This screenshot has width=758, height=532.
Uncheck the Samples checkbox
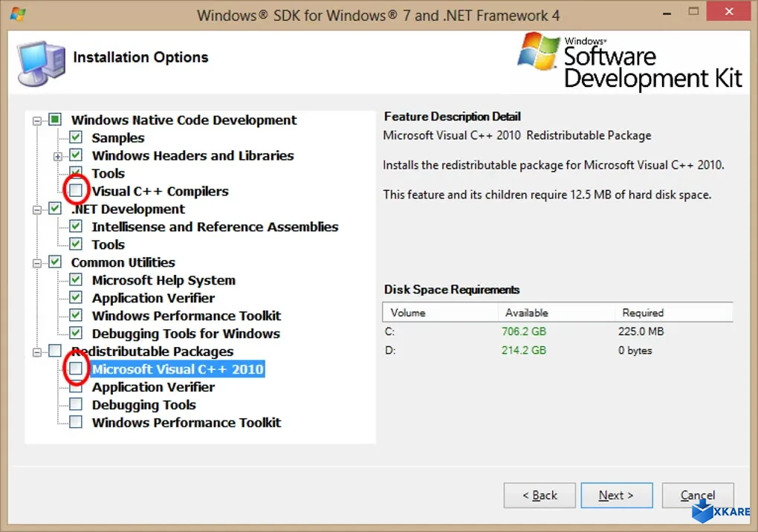click(x=76, y=137)
